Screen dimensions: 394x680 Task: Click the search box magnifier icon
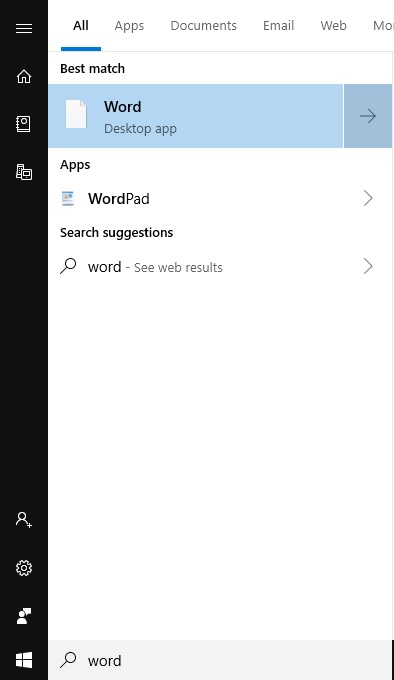(x=68, y=660)
